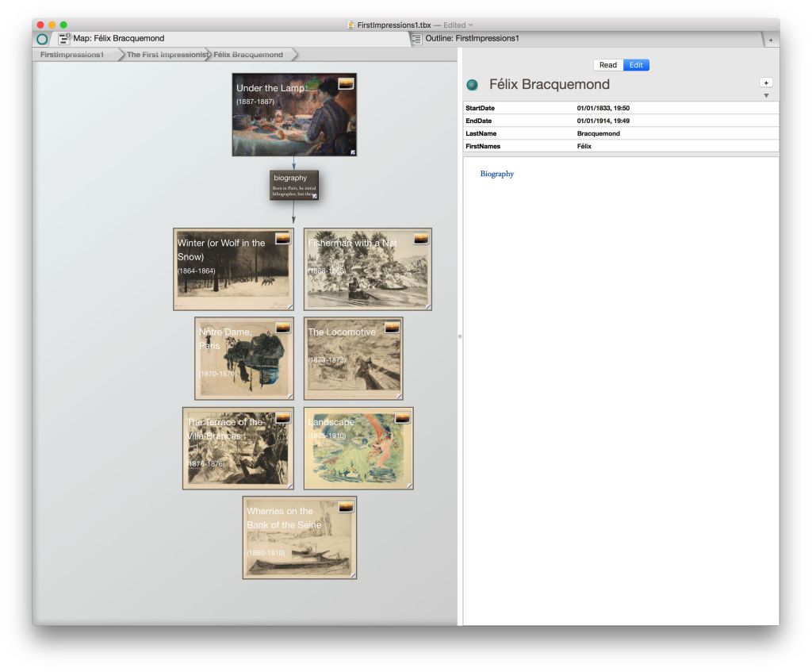
Task: Switch text pane to Edit mode
Action: tap(636, 65)
